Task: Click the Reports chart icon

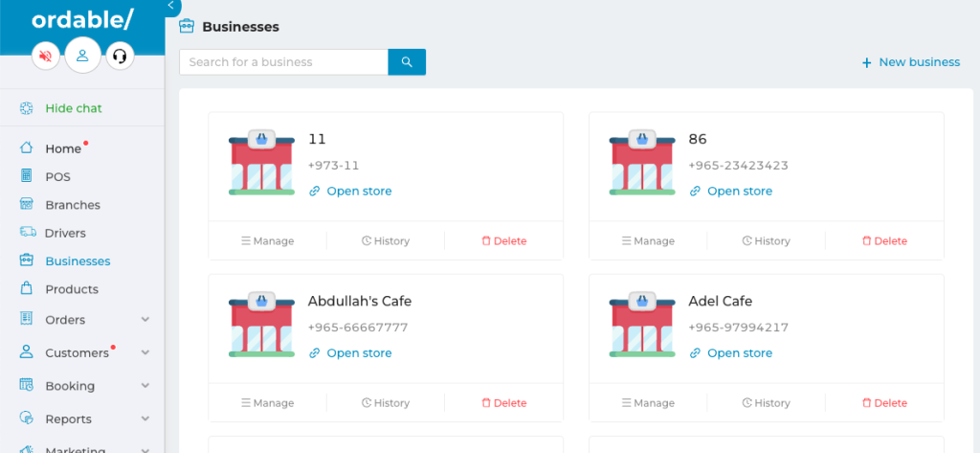Action: coord(26,418)
